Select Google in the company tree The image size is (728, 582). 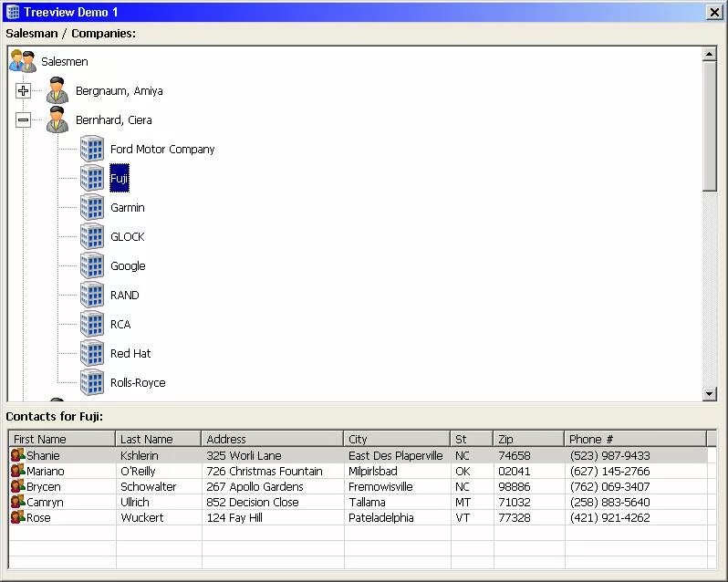click(x=128, y=266)
